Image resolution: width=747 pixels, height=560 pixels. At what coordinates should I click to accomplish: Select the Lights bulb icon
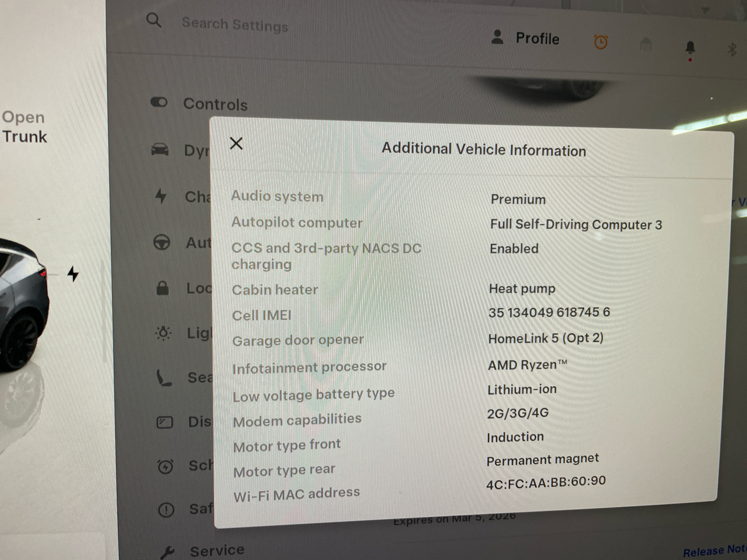163,333
